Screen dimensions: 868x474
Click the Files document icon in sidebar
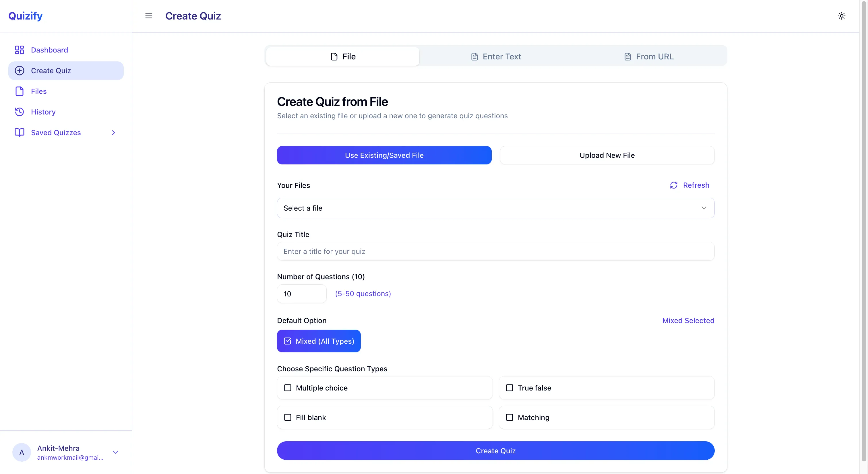point(19,91)
